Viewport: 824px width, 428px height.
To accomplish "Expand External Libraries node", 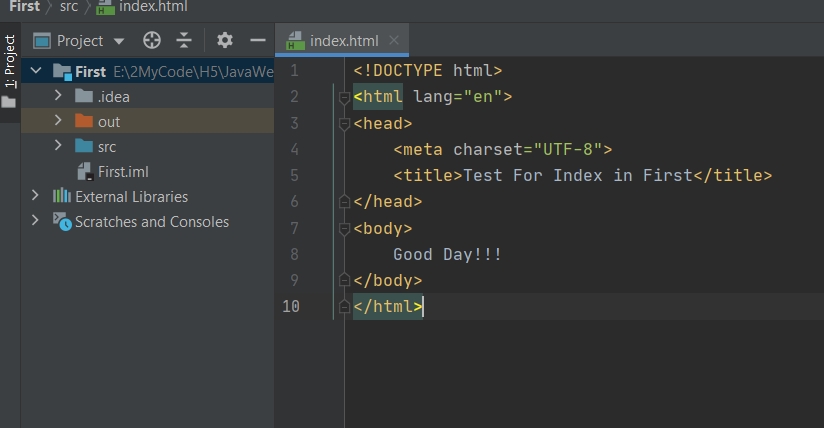I will click(35, 196).
